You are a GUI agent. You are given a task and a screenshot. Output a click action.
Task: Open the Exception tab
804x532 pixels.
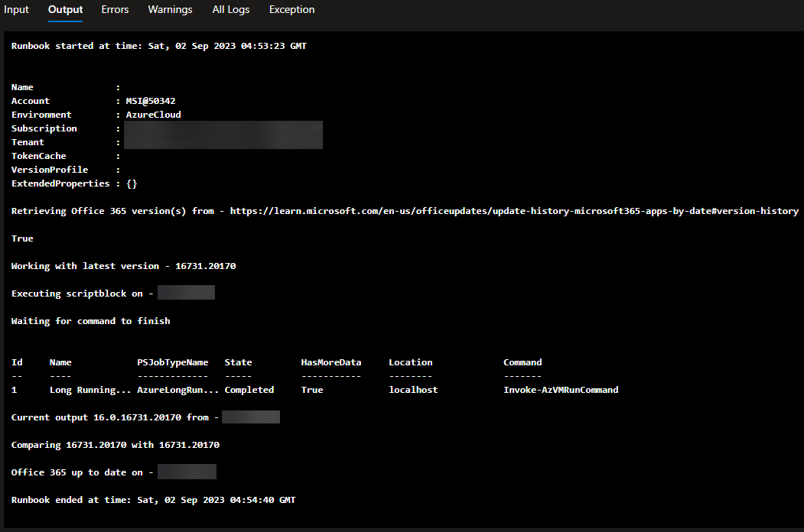point(291,10)
